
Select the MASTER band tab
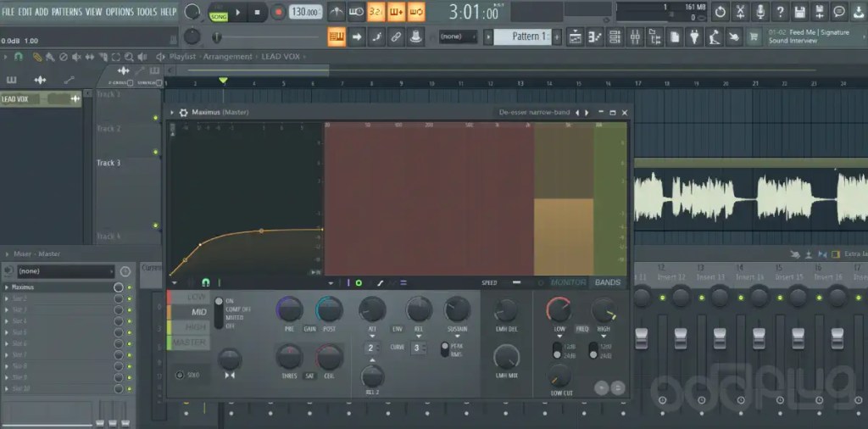click(189, 342)
